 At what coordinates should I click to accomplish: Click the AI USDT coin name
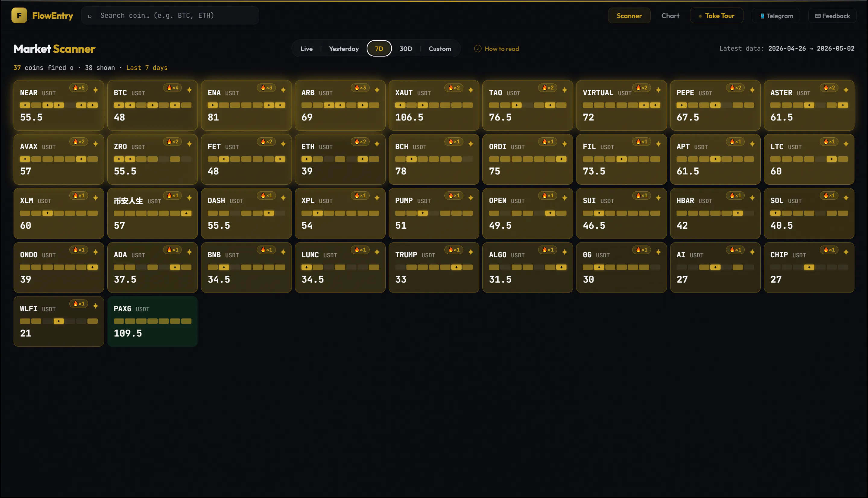tap(690, 255)
